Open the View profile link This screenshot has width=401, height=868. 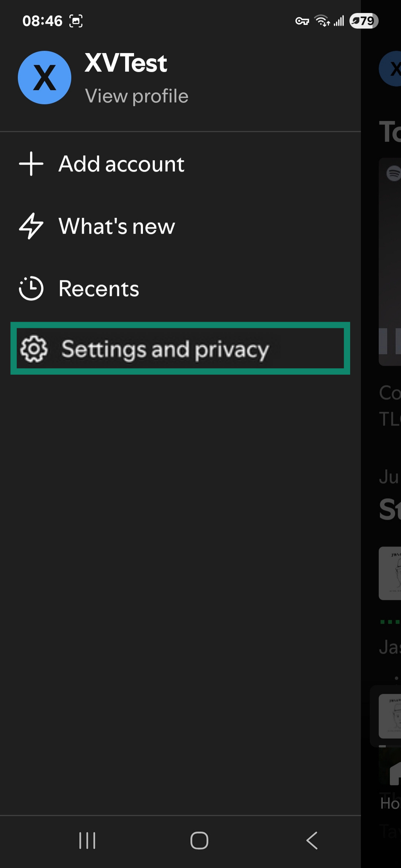pyautogui.click(x=137, y=96)
